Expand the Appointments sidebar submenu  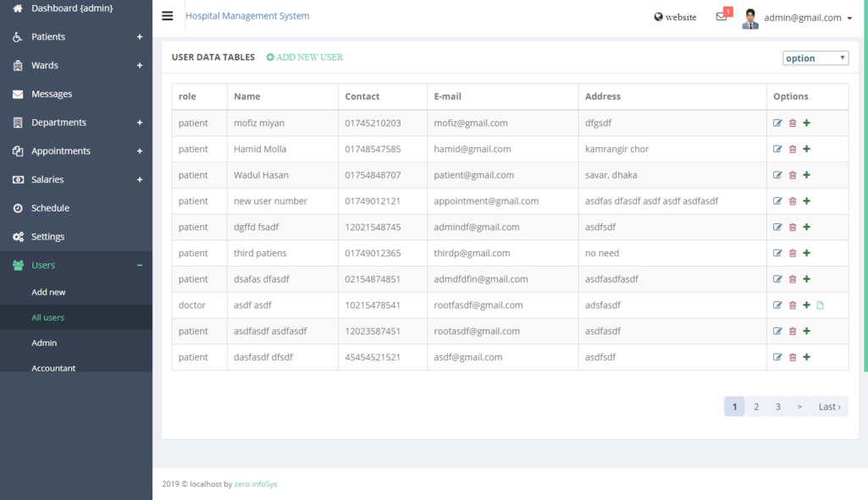click(x=76, y=151)
